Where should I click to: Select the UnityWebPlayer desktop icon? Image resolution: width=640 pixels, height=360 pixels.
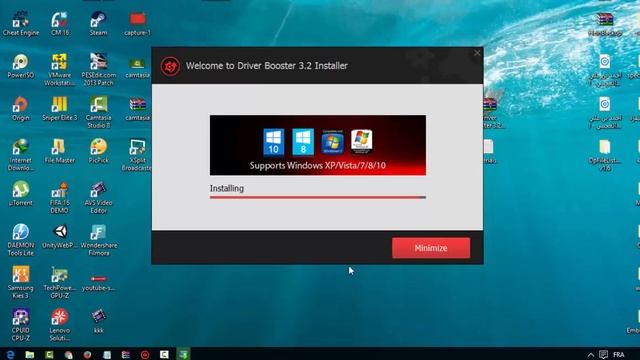coord(60,236)
